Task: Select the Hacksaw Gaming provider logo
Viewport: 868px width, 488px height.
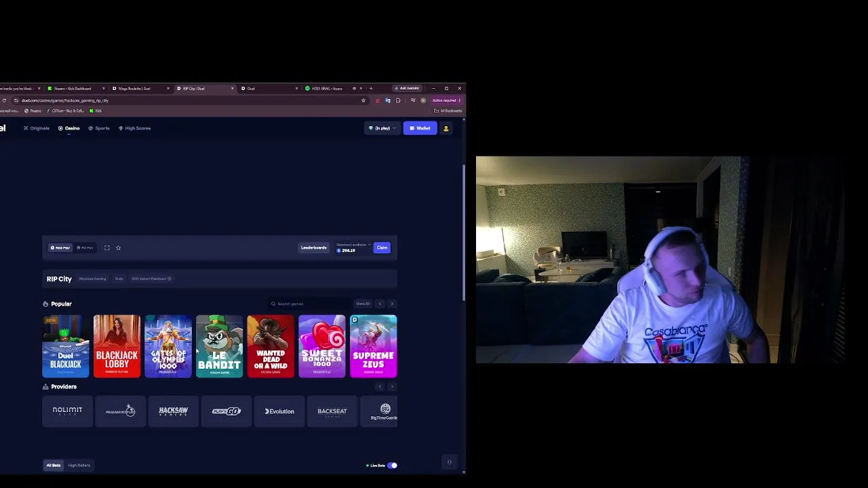Action: (173, 411)
